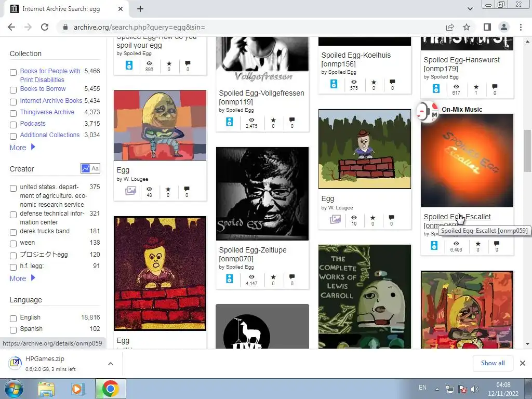Open the HPGames.zip download options chevron
Screen dimensions: 532x399
(111, 364)
